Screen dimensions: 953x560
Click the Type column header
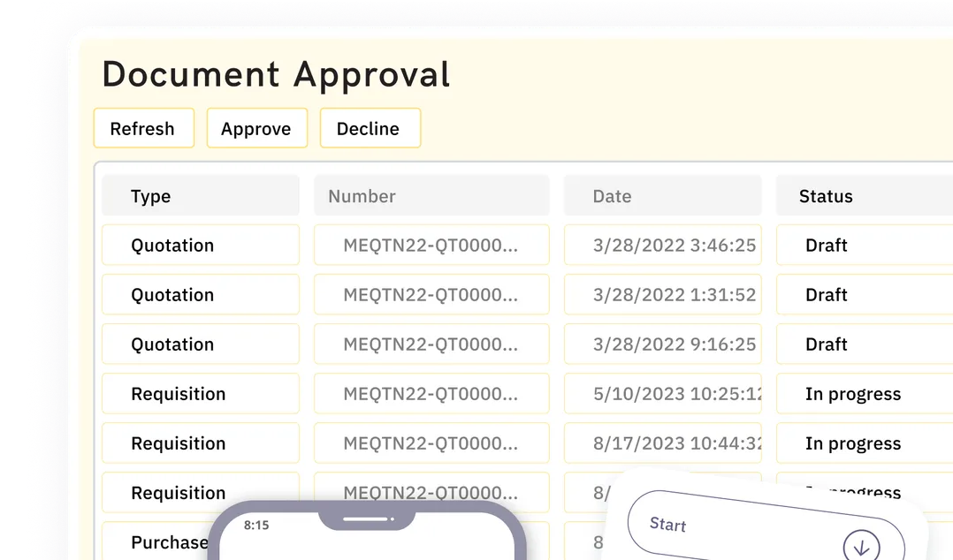201,195
